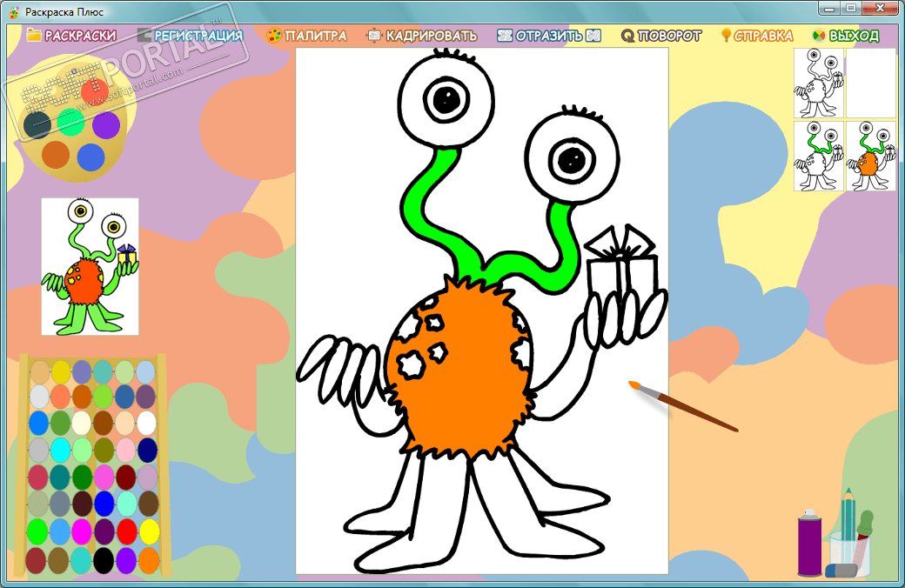The image size is (905, 588).
Task: Open the colored monster reference thumbnail
Action: (90, 266)
